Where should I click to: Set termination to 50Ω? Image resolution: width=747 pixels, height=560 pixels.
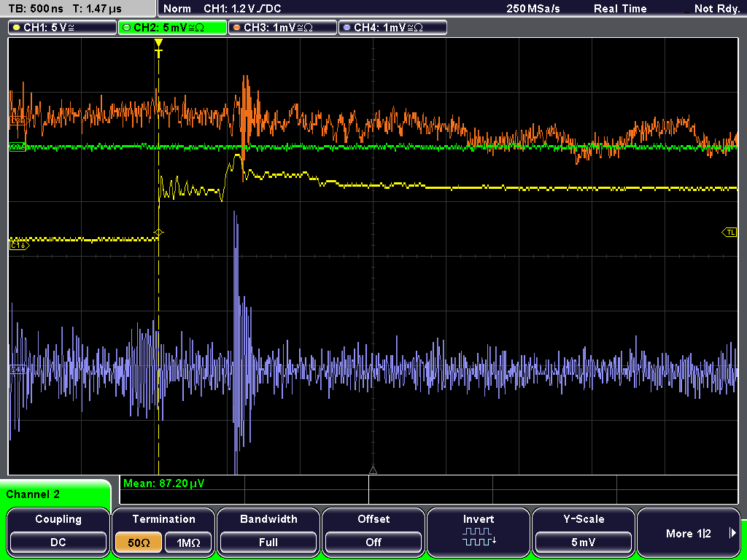point(139,542)
